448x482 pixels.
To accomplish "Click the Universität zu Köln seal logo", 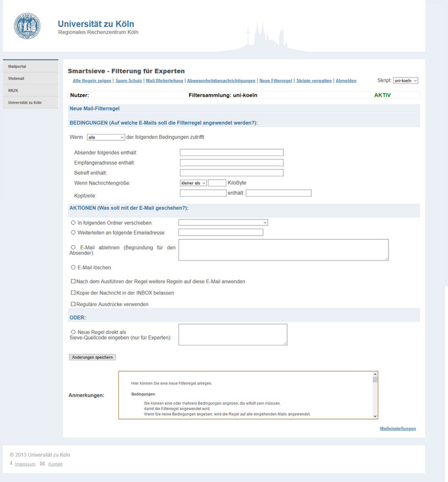I will tap(27, 26).
